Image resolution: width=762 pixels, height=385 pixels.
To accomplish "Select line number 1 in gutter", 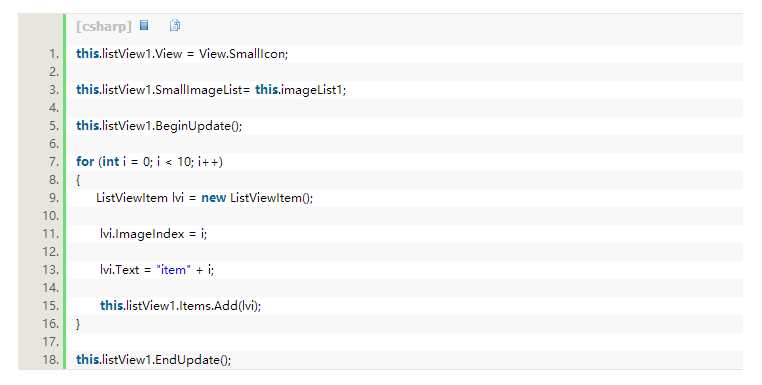I will point(53,53).
